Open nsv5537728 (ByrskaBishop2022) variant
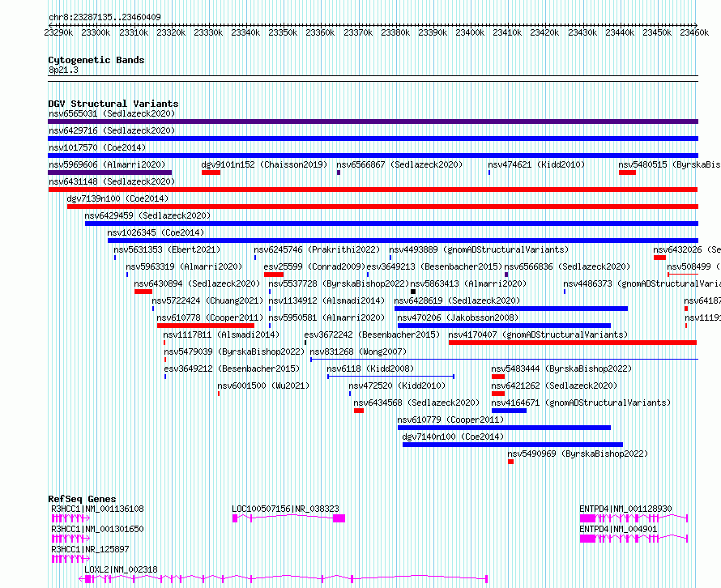The image size is (721, 588). pos(339,283)
